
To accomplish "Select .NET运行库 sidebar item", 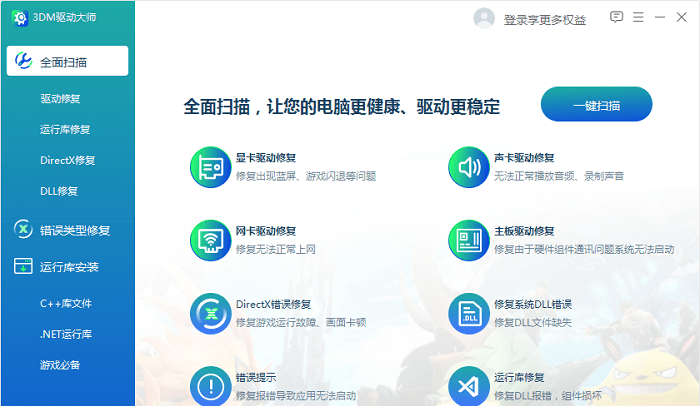I will click(66, 334).
